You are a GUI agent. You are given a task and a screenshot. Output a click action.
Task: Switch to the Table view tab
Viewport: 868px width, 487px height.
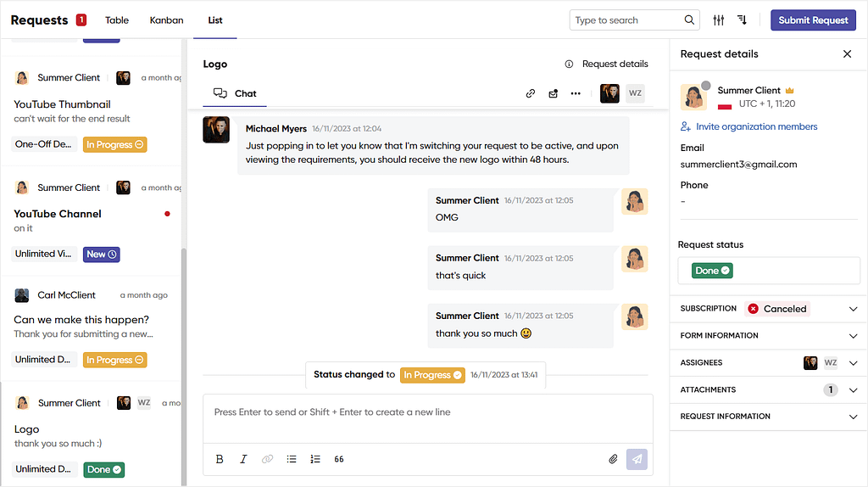coord(117,20)
